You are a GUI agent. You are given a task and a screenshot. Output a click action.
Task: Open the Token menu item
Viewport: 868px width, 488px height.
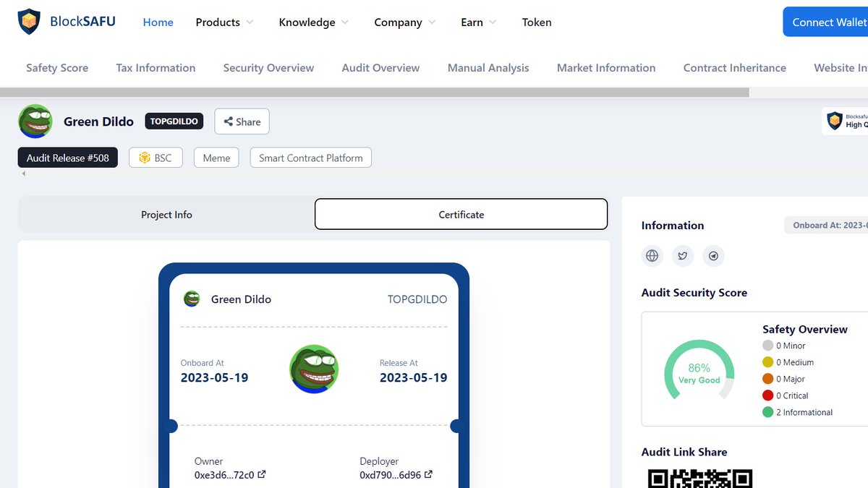[x=537, y=22]
